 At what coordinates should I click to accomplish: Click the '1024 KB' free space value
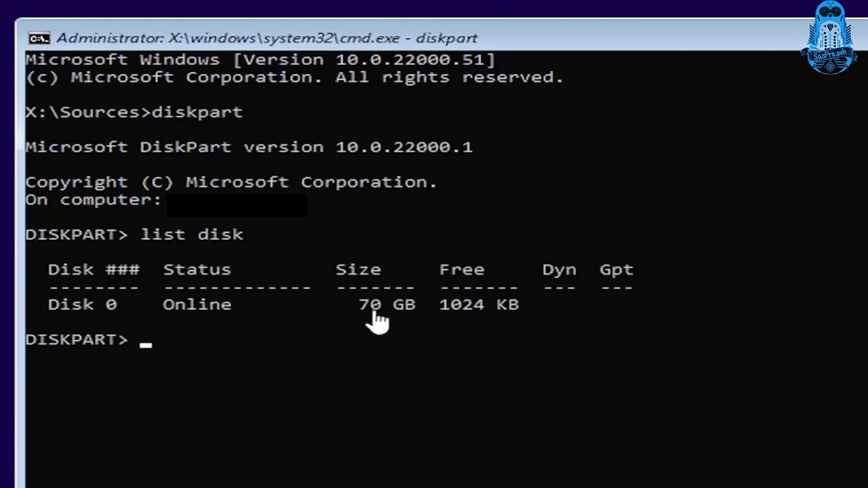click(479, 304)
